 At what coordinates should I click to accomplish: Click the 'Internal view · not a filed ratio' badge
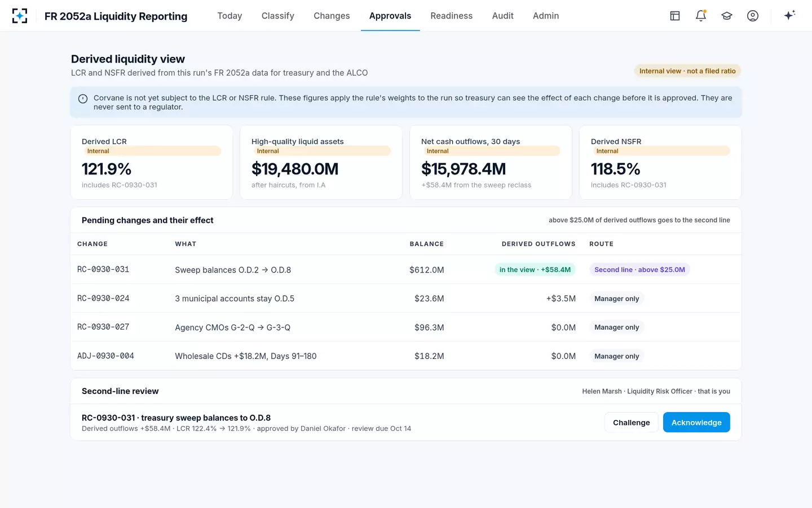(687, 71)
